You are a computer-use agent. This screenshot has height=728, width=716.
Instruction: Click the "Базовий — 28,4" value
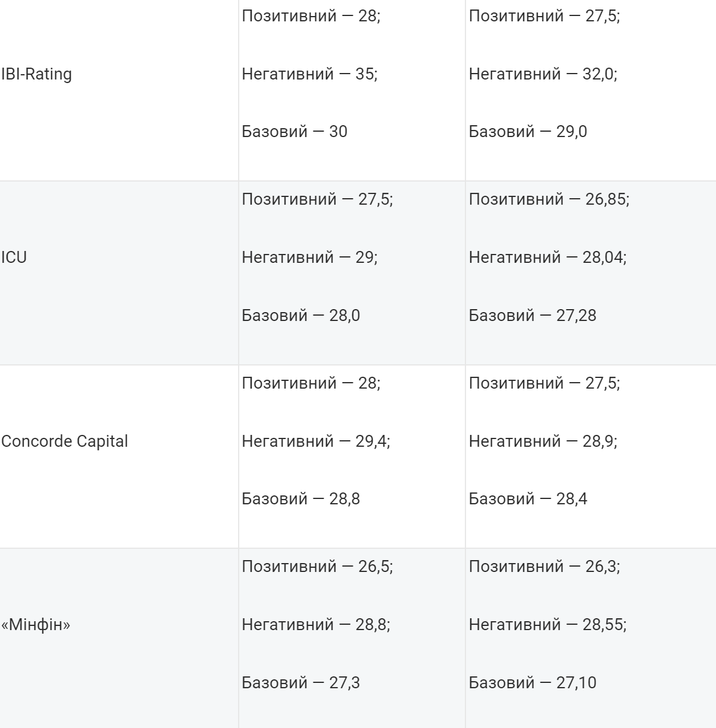[528, 499]
